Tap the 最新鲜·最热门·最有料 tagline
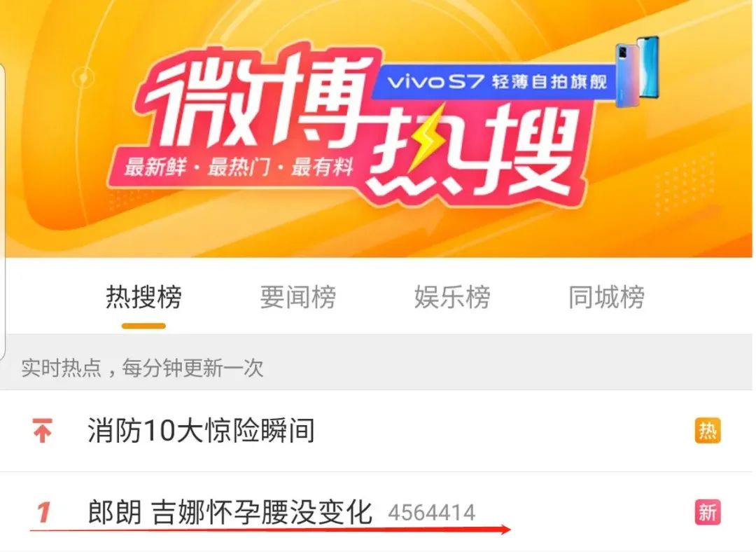This screenshot has height=552, width=756. coord(239,167)
